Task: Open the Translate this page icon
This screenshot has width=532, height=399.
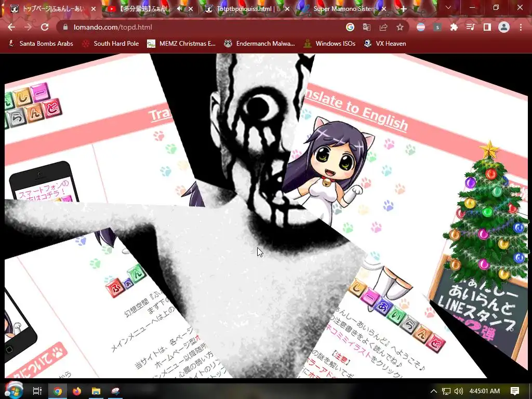Action: pyautogui.click(x=366, y=27)
